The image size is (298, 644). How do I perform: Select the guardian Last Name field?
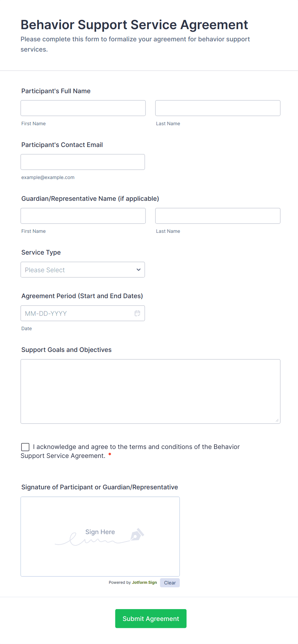coord(218,216)
